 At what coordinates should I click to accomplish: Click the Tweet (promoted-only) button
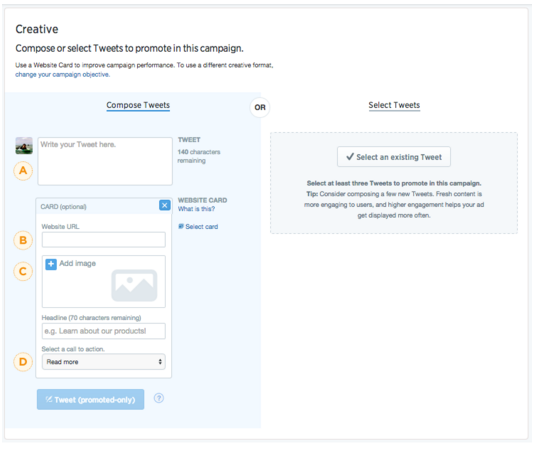click(x=90, y=400)
